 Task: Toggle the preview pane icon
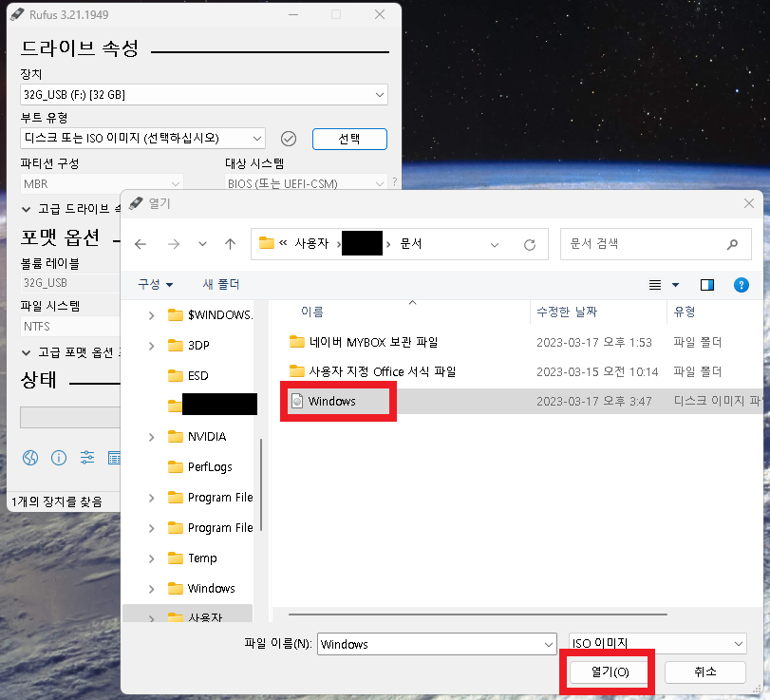707,285
